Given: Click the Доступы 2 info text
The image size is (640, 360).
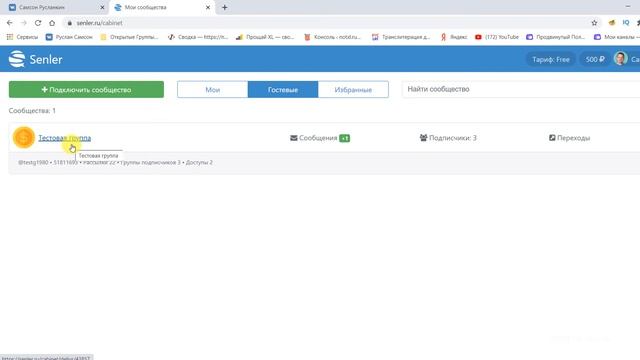Looking at the screenshot, I should [199, 162].
